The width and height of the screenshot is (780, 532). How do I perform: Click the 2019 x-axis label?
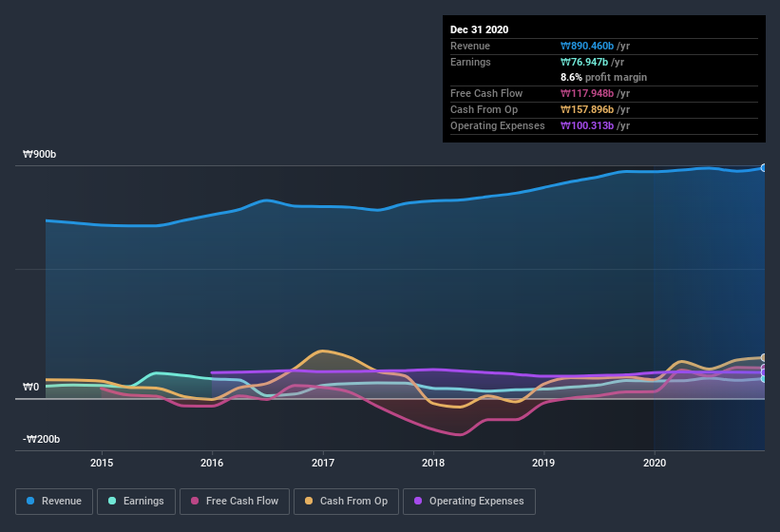pyautogui.click(x=543, y=463)
